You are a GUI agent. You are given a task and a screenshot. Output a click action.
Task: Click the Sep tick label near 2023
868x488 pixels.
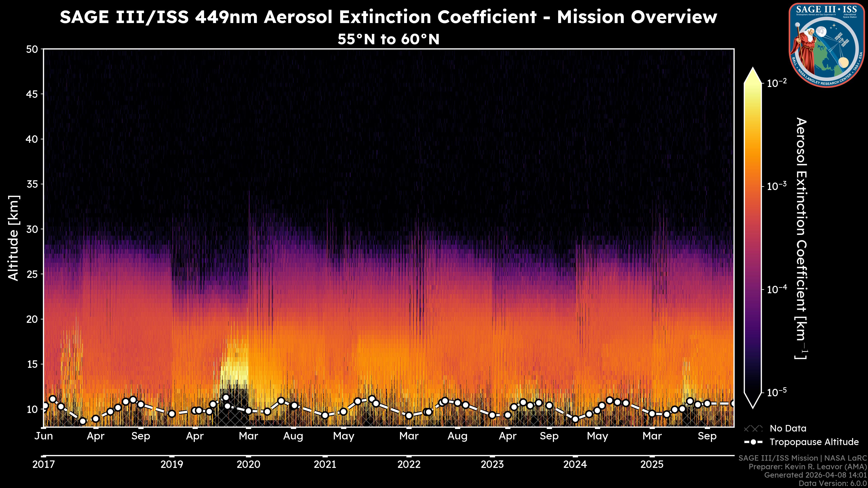click(549, 436)
